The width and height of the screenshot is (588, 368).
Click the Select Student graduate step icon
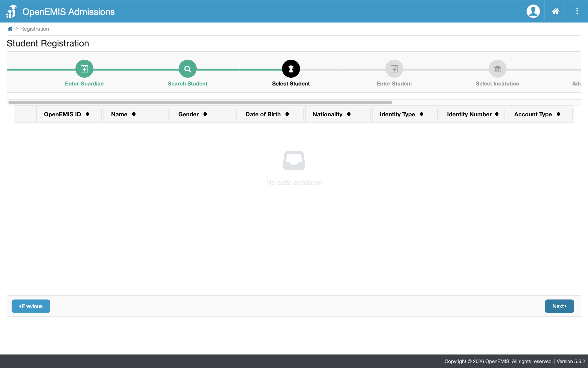pos(291,69)
